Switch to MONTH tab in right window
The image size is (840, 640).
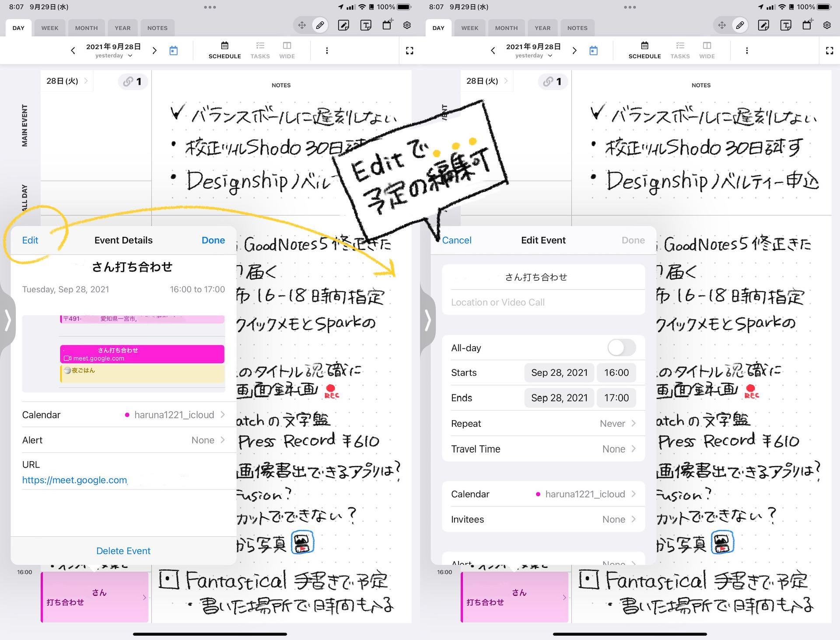(506, 28)
